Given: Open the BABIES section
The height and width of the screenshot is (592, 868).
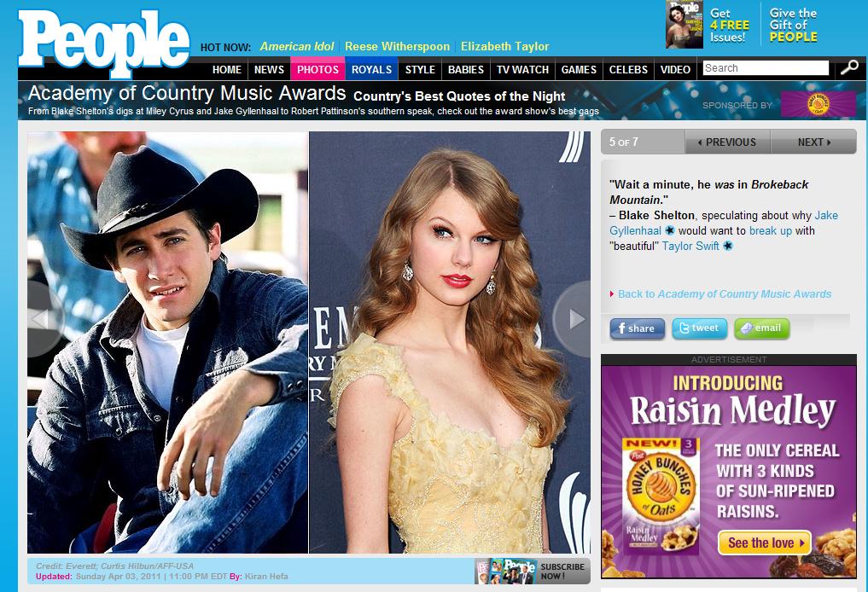Looking at the screenshot, I should (465, 70).
